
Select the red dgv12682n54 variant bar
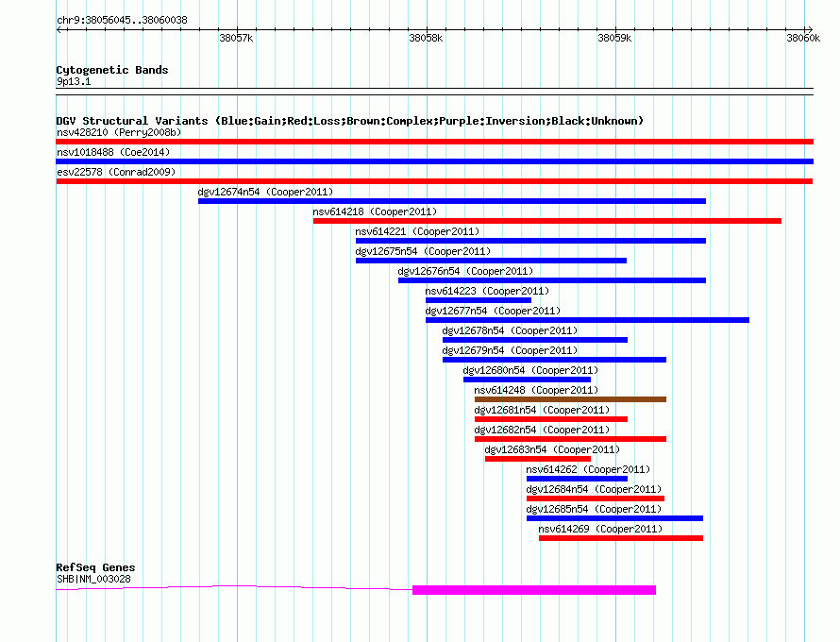click(570, 439)
